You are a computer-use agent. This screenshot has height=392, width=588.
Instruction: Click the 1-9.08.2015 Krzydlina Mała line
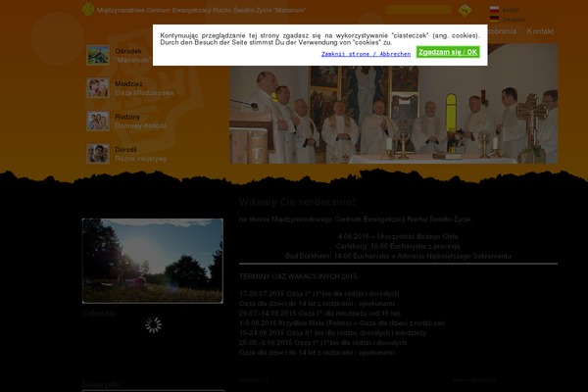point(342,323)
